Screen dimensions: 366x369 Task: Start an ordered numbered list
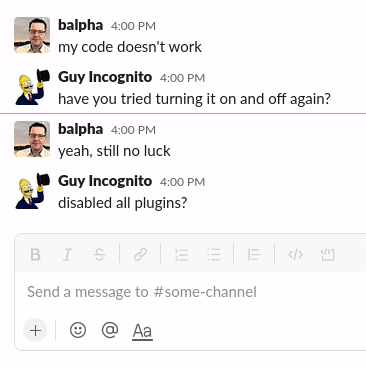(x=182, y=255)
